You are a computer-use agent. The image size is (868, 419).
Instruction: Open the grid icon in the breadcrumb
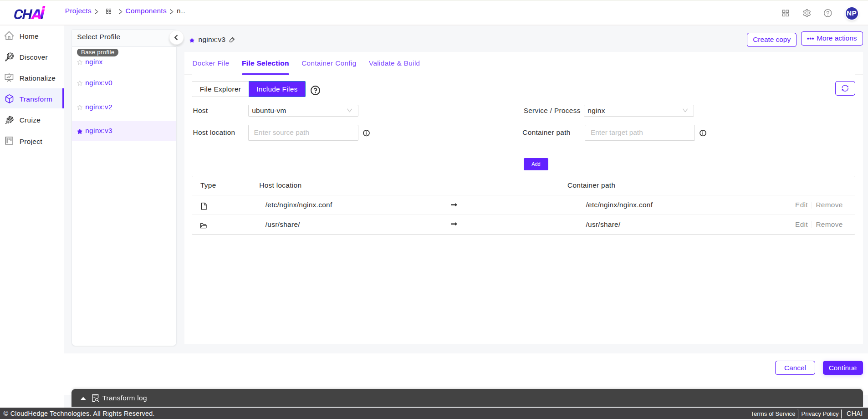click(108, 11)
